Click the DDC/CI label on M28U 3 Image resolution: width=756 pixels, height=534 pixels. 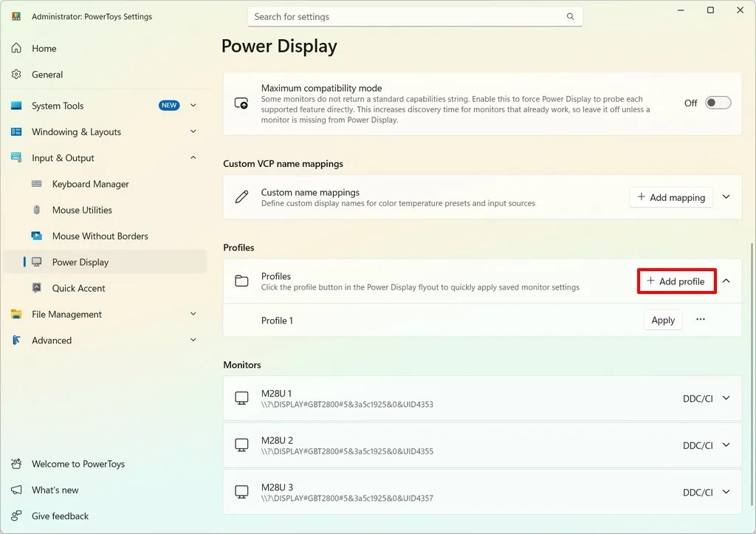tap(698, 492)
